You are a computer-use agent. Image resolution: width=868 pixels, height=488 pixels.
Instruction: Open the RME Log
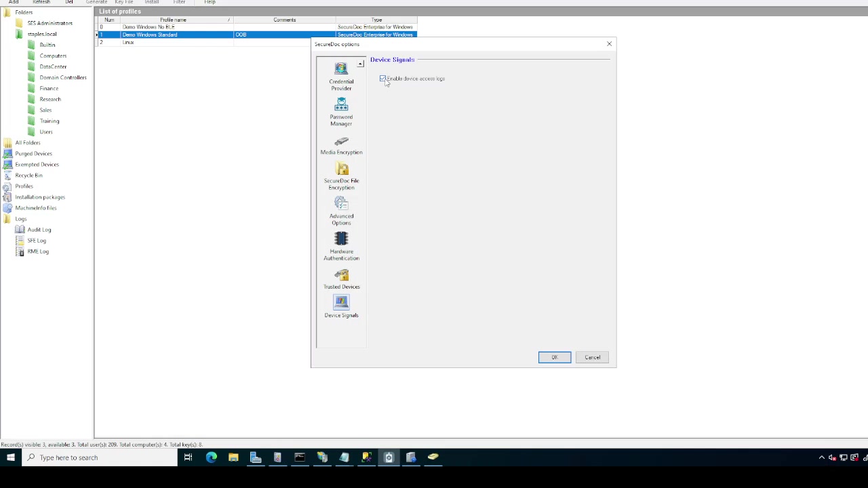click(x=38, y=251)
